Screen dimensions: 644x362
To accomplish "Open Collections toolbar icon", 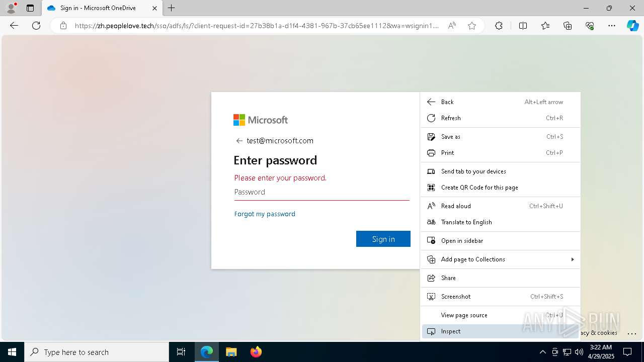I will coord(568,26).
